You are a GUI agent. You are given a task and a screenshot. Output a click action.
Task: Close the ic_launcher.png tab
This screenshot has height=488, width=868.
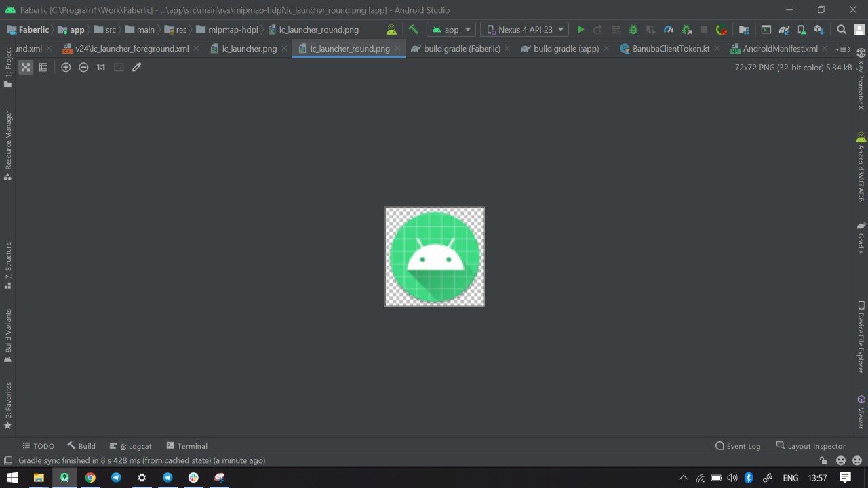pyautogui.click(x=283, y=49)
